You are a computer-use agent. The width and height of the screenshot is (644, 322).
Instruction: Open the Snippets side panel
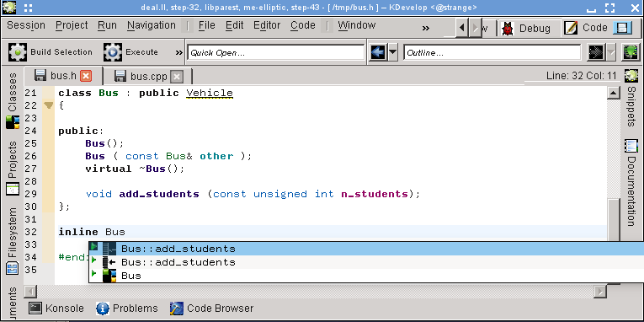click(x=631, y=106)
